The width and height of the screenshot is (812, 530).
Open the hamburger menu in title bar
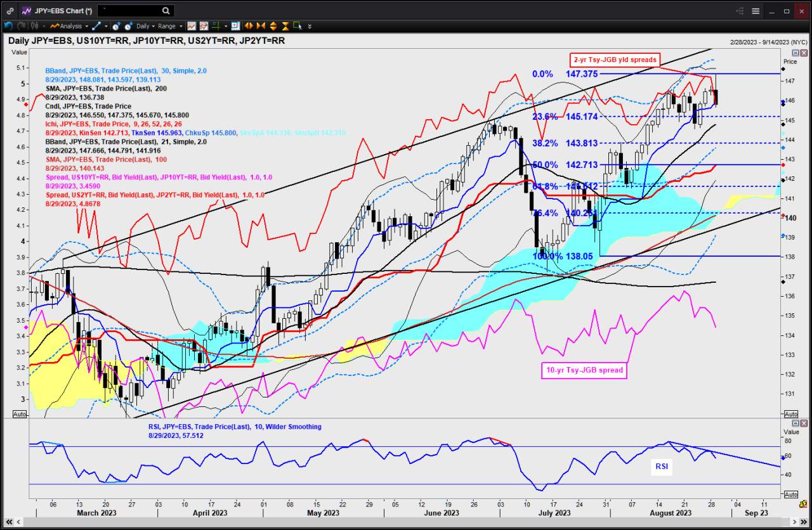coord(756,11)
